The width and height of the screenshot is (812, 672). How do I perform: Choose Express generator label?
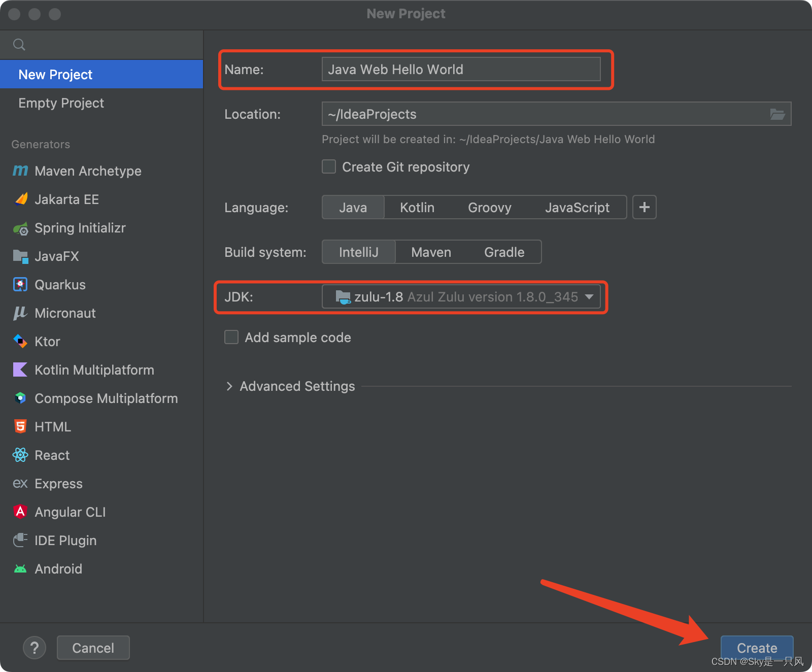(58, 483)
